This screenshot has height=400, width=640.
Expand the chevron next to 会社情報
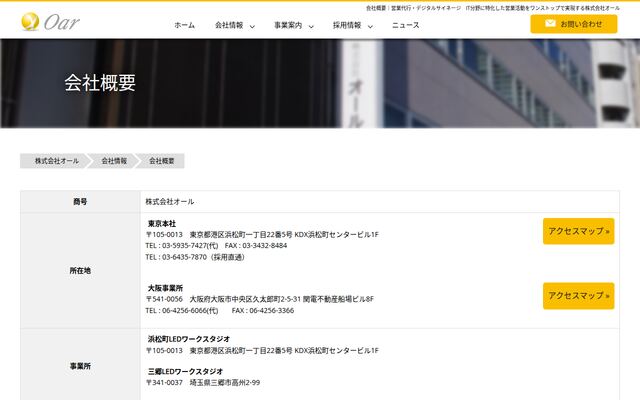point(252,26)
